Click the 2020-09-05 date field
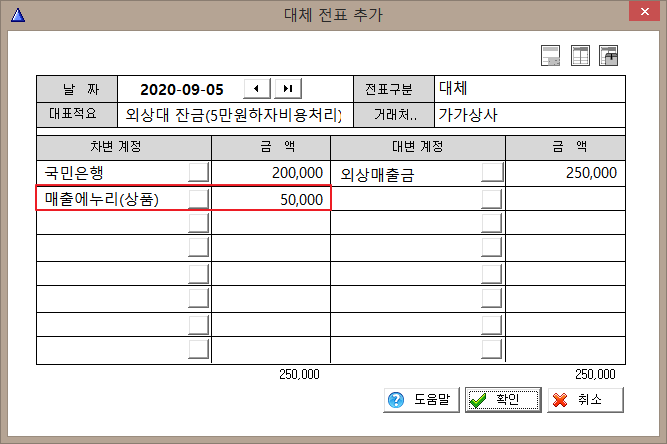Screen dimensions: 667x444 (x=182, y=89)
